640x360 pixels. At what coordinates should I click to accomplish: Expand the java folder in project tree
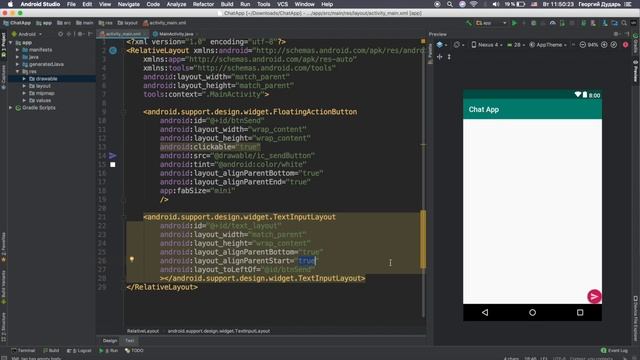click(18, 57)
